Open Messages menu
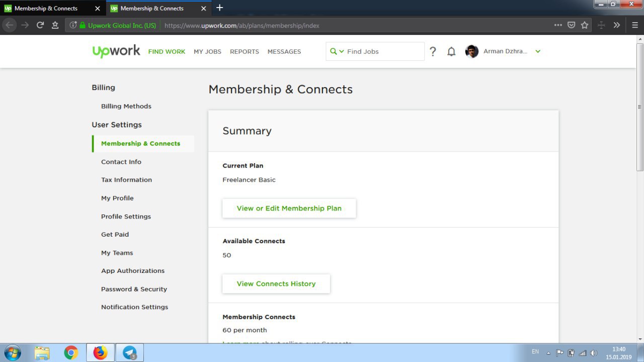This screenshot has height=362, width=644. coord(284,51)
